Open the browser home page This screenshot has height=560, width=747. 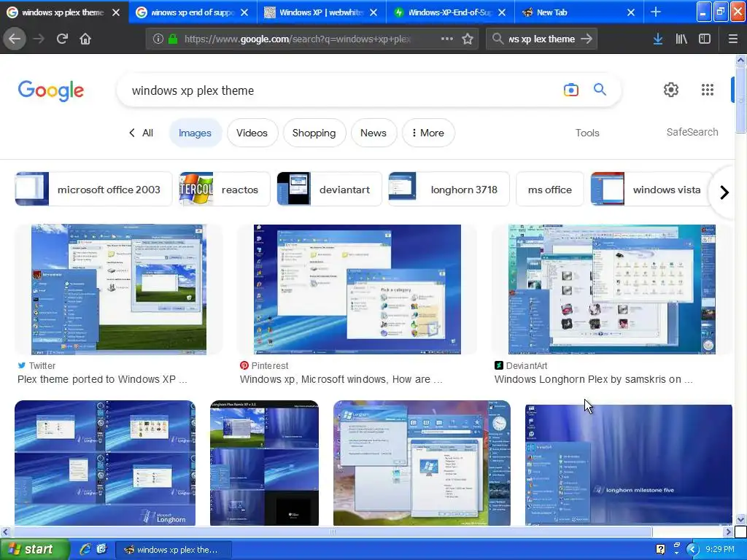[85, 39]
